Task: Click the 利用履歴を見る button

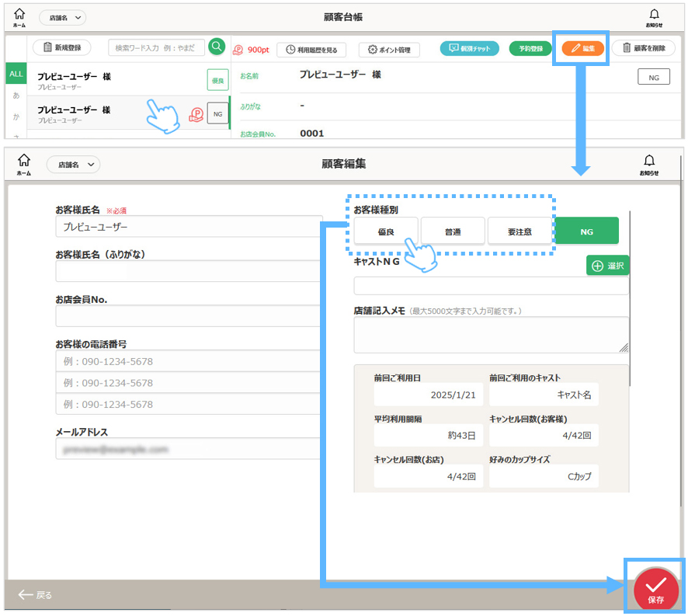Action: (311, 50)
